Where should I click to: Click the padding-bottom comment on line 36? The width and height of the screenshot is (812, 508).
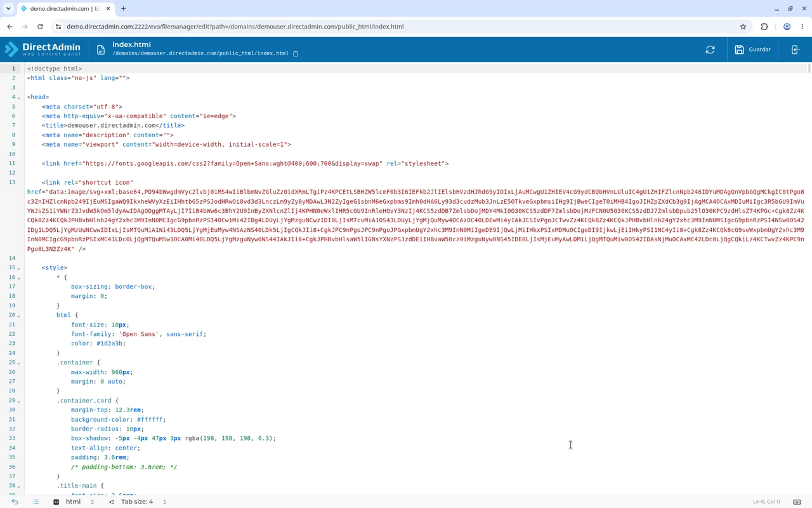124,467
